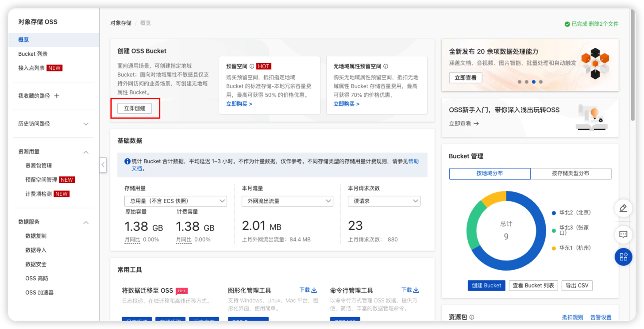This screenshot has height=329, width=644.
Task: Open 帮助文档 link
Action: [x=413, y=162]
